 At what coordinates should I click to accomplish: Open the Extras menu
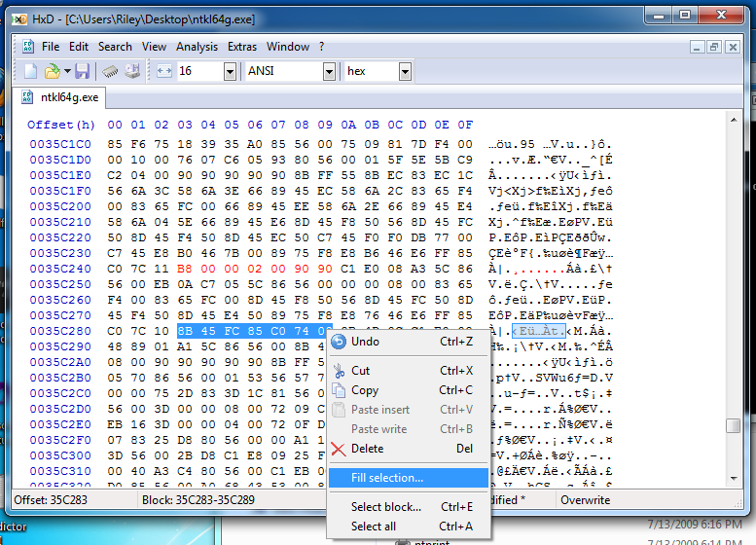click(x=242, y=47)
